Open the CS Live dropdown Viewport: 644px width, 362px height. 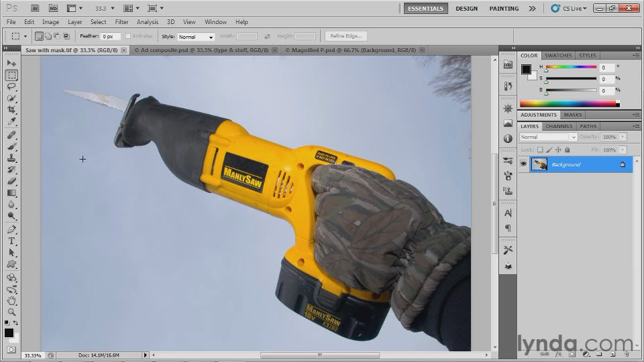(x=568, y=8)
